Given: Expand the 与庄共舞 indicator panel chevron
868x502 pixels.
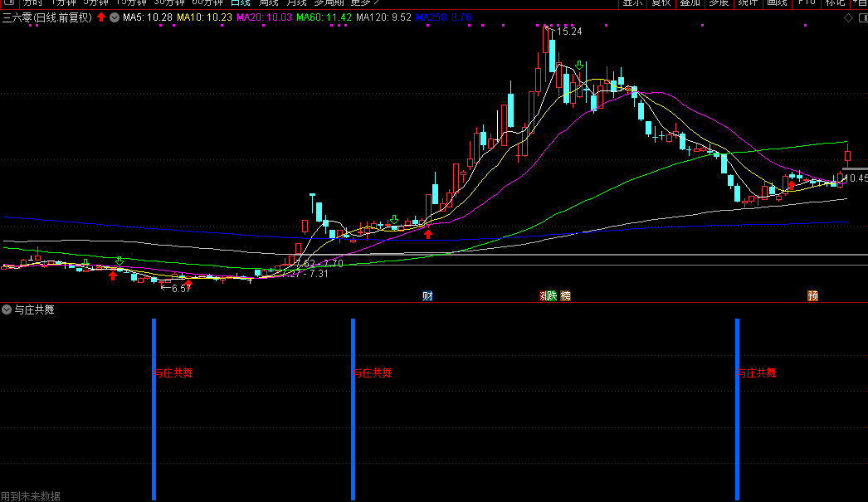Looking at the screenshot, I should click(x=7, y=310).
